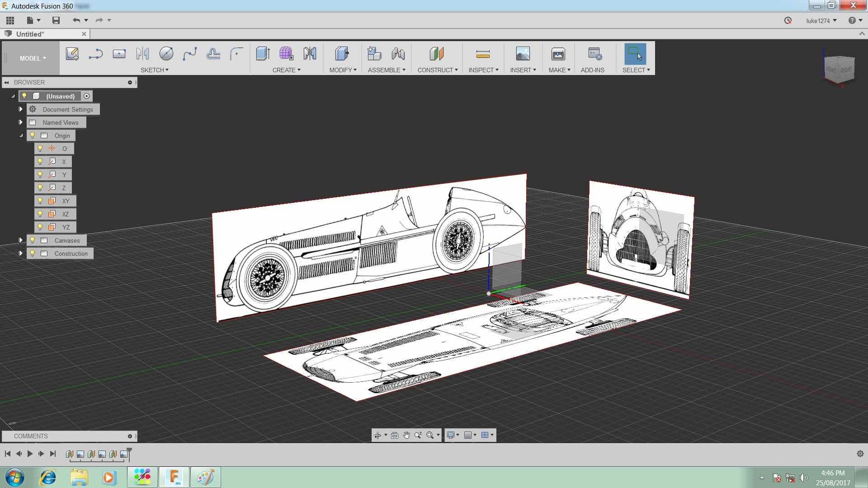Select the Look At tool
Screen dimensions: 868x488
coord(395,435)
